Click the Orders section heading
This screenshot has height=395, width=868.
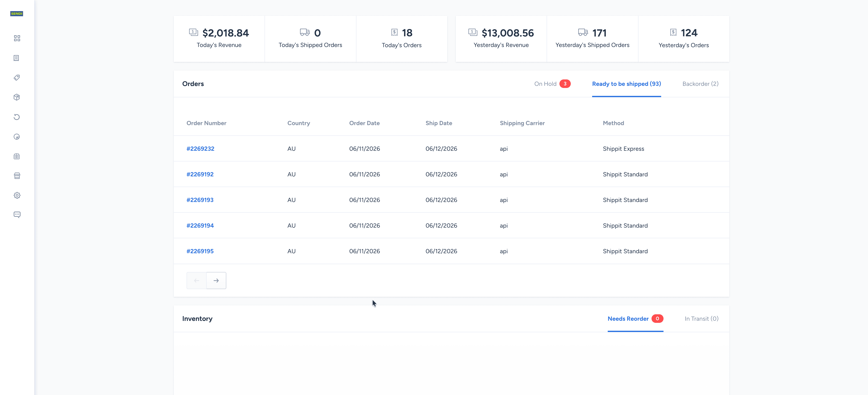pyautogui.click(x=193, y=84)
